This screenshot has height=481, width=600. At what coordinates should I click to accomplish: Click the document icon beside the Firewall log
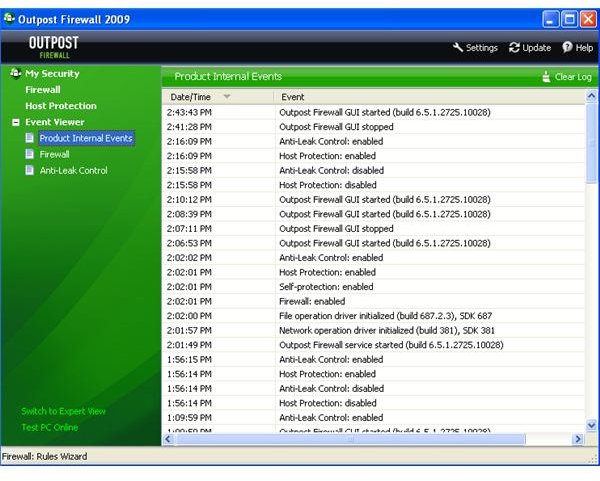(29, 154)
